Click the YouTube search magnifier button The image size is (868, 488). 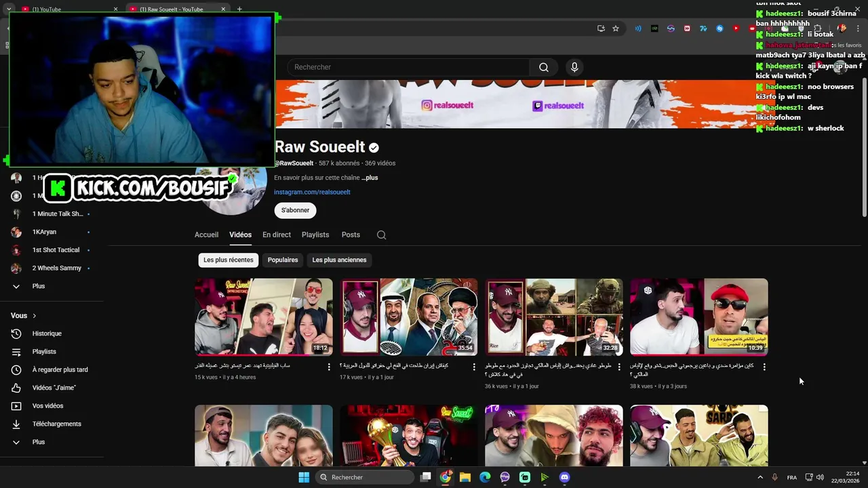(544, 67)
